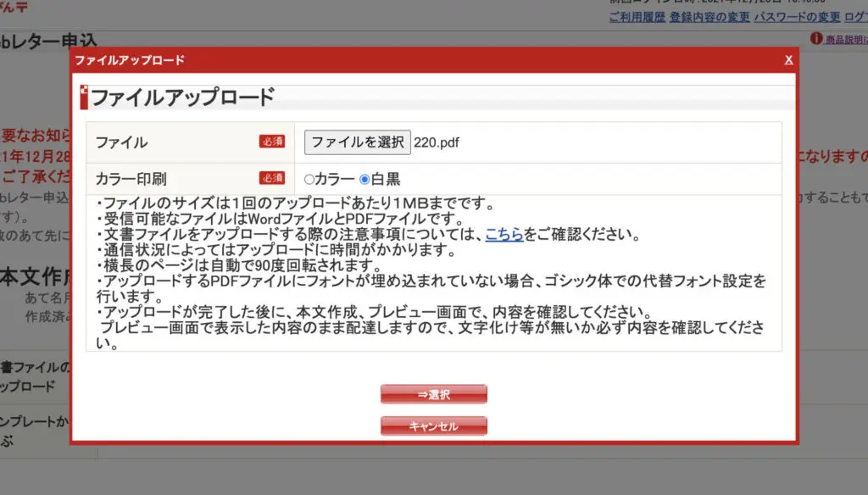
Task: Close the ファイルアップロード dialog with X
Action: 788,60
